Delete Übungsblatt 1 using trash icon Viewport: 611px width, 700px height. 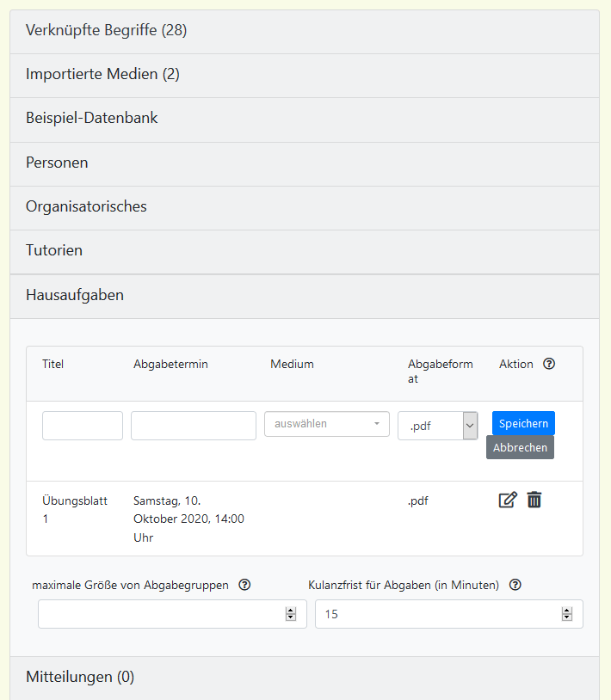pyautogui.click(x=534, y=500)
